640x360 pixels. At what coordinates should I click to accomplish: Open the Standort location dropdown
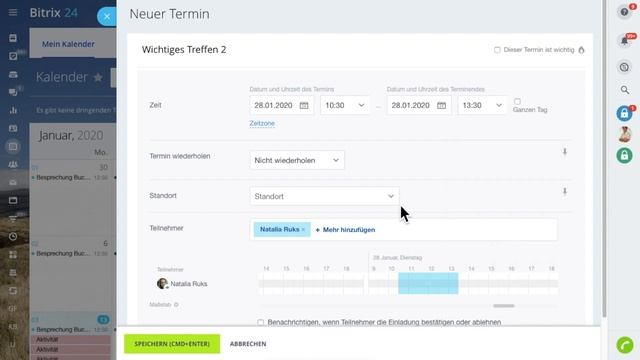tap(324, 196)
